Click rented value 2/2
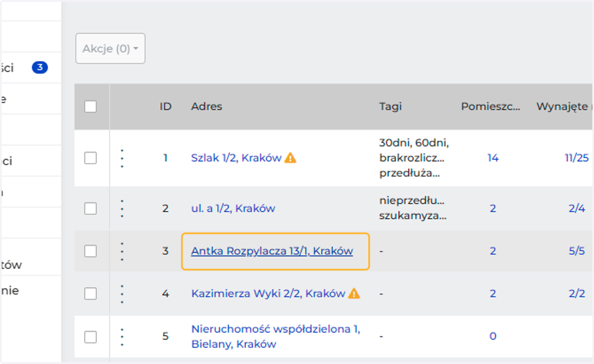The image size is (594, 364). tap(577, 293)
